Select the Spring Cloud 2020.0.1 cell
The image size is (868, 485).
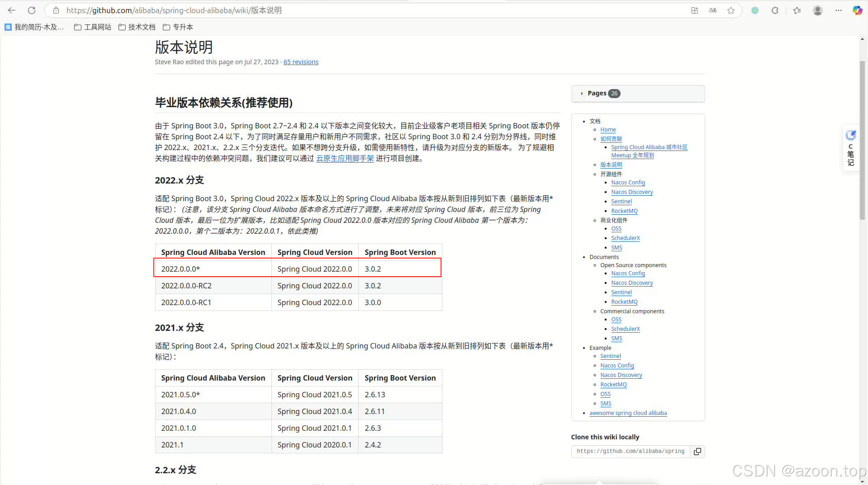[315, 445]
